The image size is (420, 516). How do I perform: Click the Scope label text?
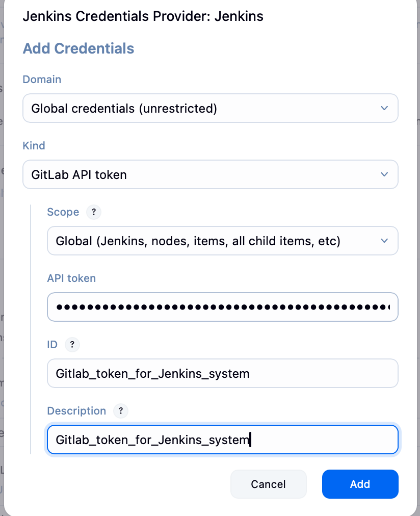(63, 212)
